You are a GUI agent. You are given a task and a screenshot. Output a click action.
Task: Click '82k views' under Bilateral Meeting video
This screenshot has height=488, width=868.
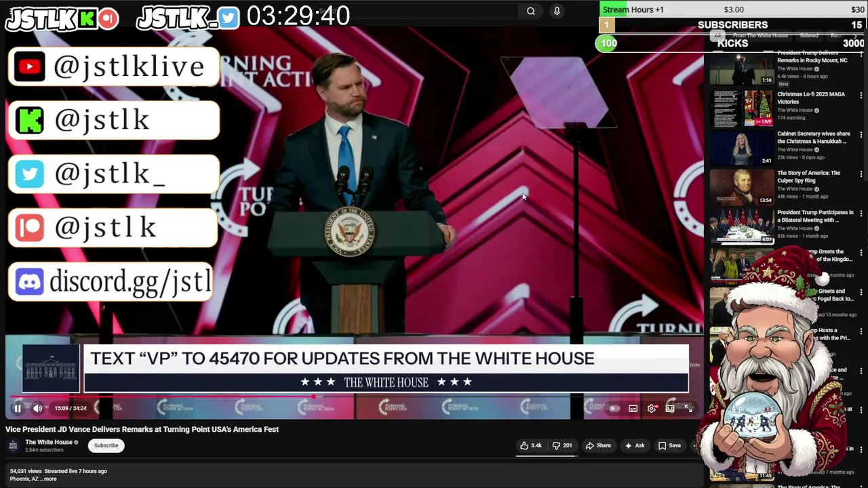[787, 236]
